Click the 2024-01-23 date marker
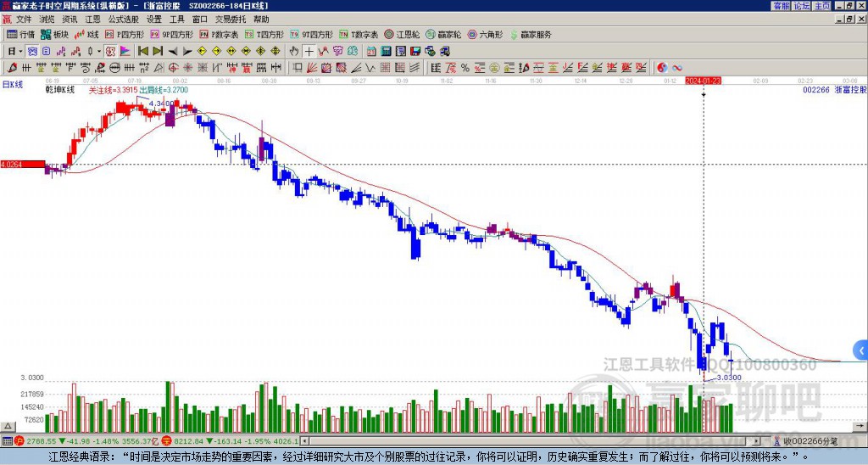 (x=704, y=81)
